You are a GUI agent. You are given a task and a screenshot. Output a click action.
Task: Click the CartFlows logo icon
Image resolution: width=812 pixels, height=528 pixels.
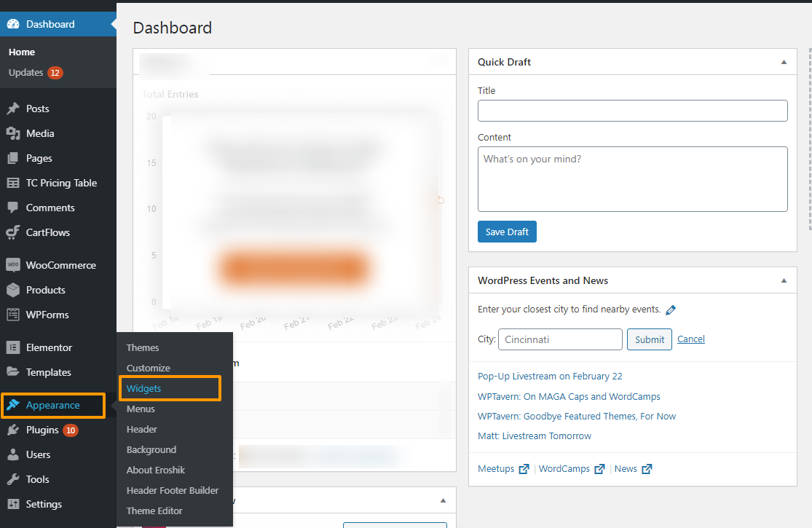13,232
